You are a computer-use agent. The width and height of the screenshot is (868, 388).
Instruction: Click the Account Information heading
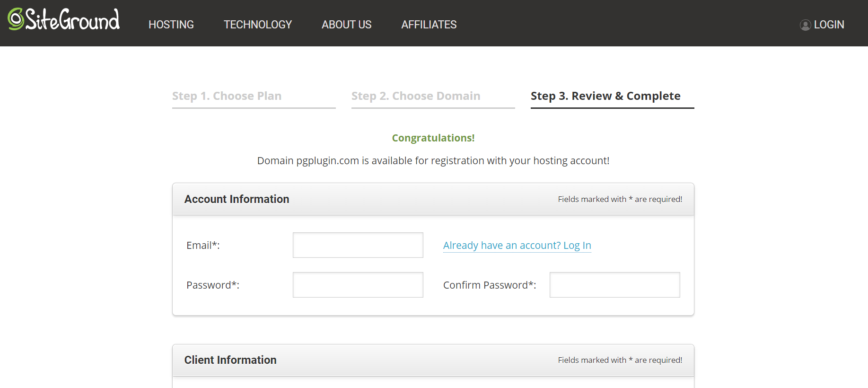pos(237,199)
